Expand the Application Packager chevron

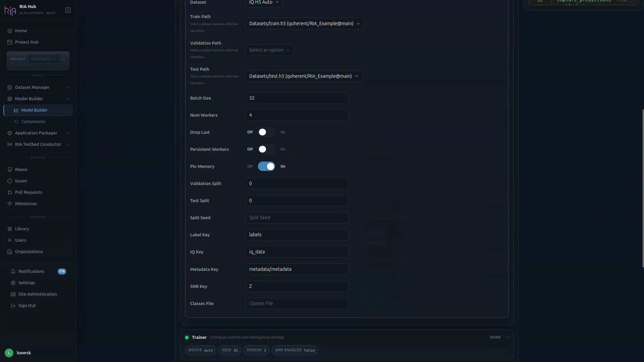pos(68,133)
